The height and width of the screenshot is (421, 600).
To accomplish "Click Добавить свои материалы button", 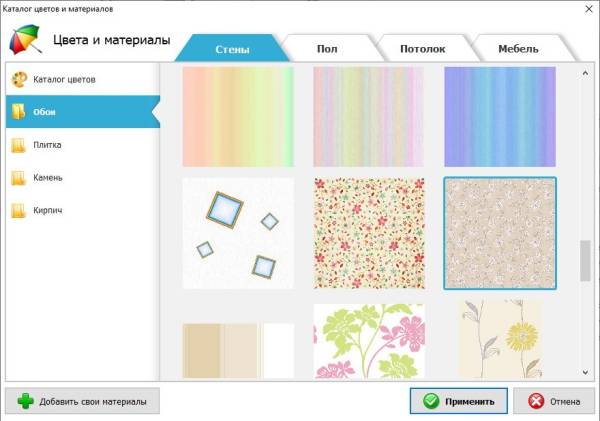I will (x=82, y=401).
